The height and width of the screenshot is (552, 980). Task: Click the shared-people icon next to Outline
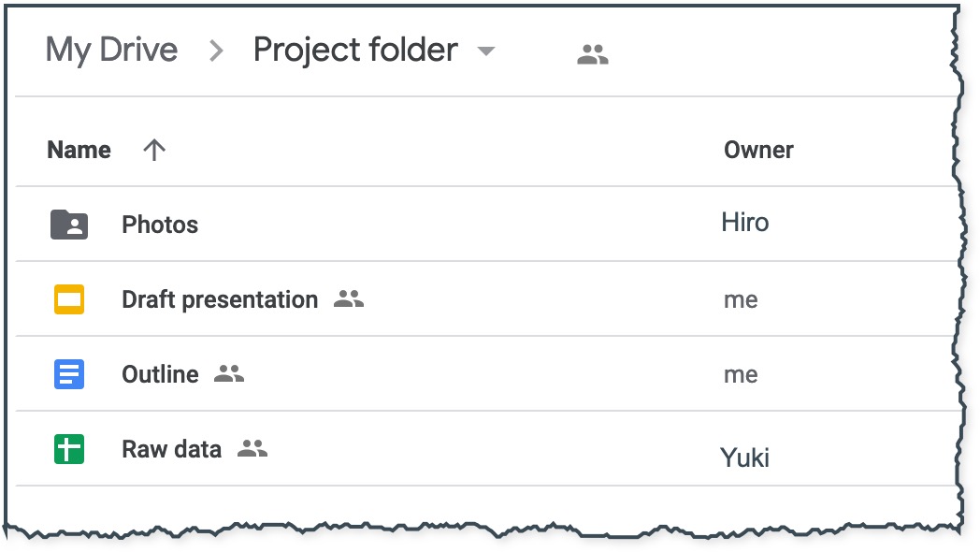227,376
